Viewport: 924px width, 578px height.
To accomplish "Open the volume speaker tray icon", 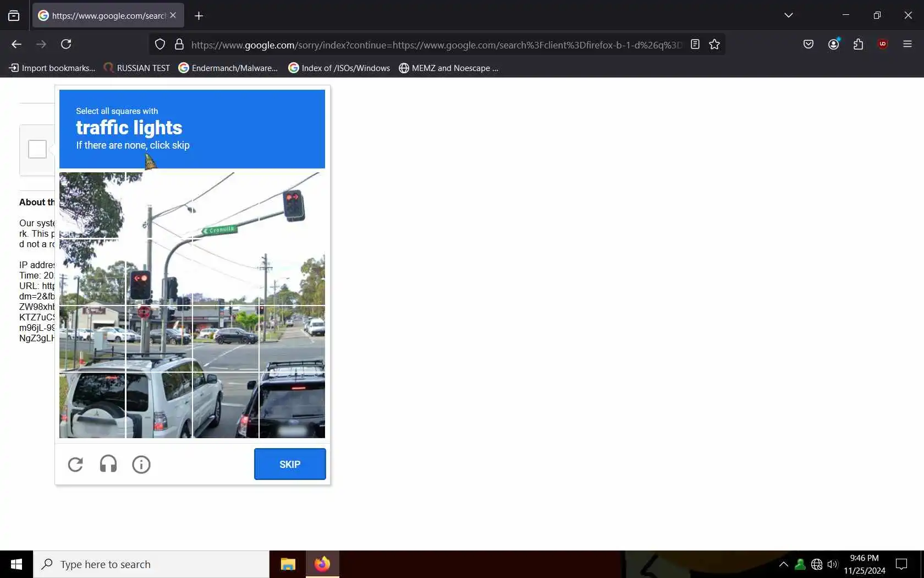I will point(832,564).
